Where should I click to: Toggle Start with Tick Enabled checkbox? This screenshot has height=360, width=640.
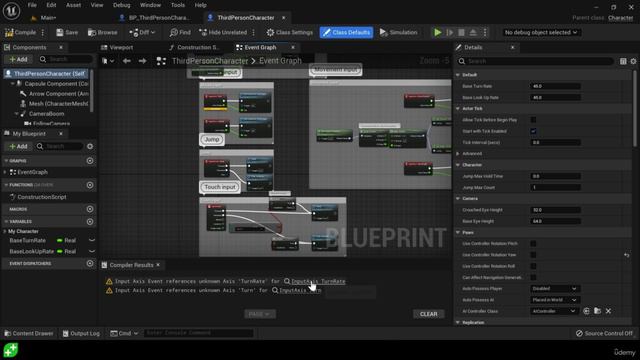[533, 131]
